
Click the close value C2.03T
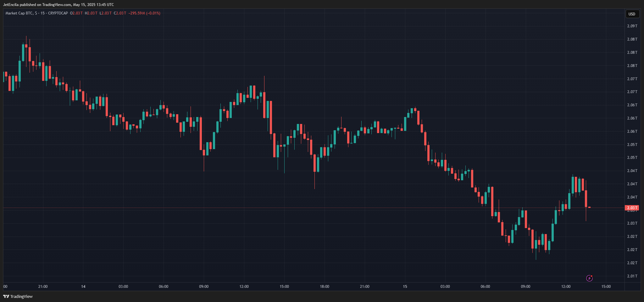[120, 13]
